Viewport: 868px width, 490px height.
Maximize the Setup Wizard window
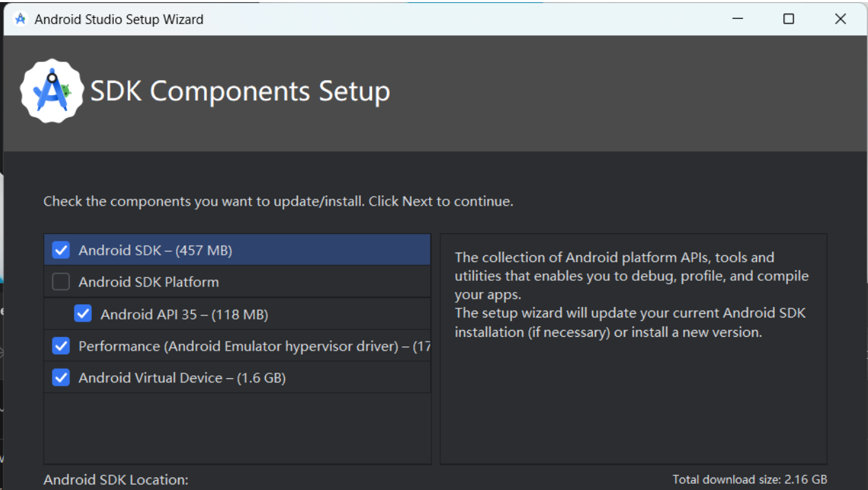tap(789, 19)
